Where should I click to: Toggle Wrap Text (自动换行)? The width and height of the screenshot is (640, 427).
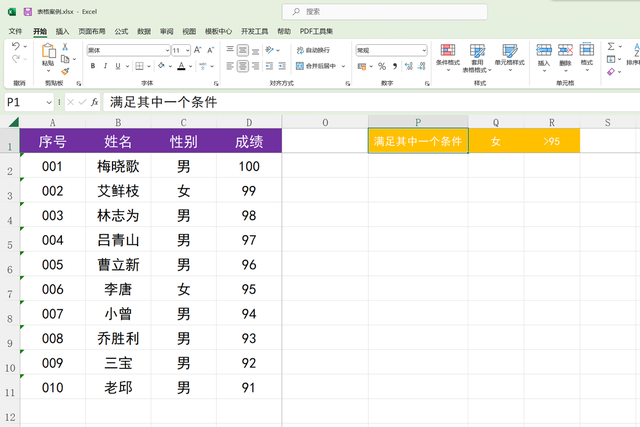tap(315, 49)
